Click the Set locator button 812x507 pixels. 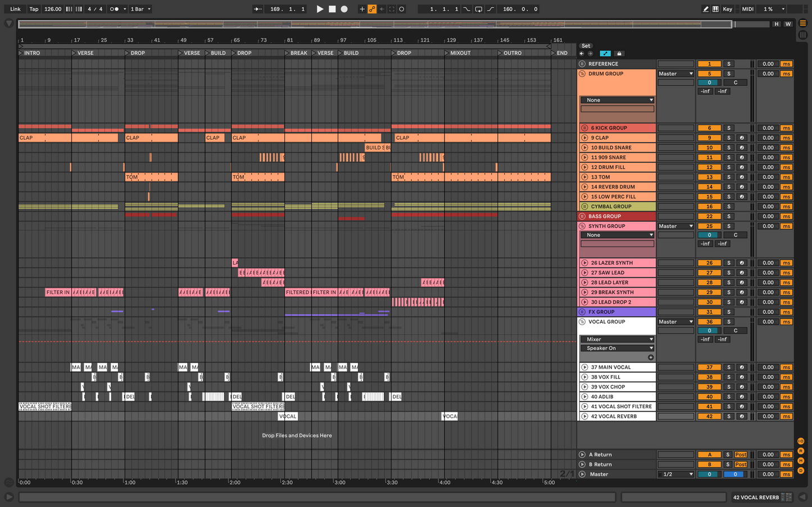click(586, 46)
